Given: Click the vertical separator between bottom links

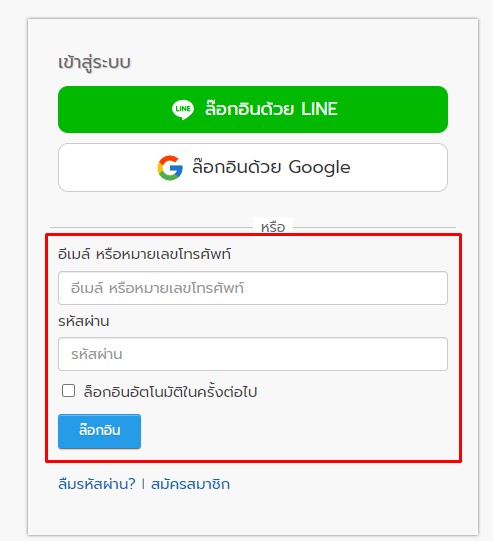Looking at the screenshot, I should click(143, 484).
